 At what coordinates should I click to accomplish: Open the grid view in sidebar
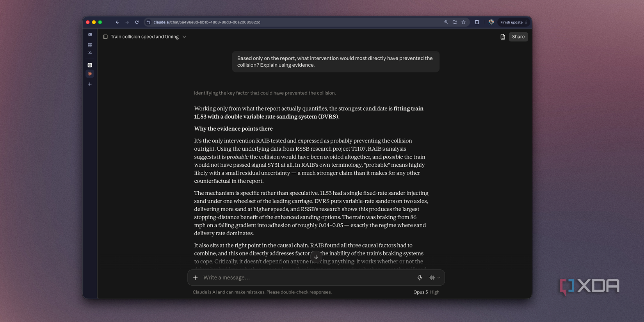click(x=90, y=45)
